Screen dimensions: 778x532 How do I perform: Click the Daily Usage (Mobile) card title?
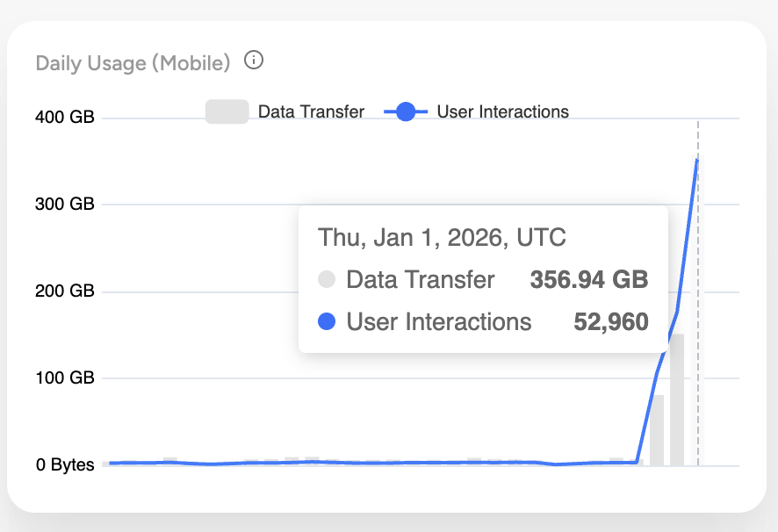tap(133, 63)
